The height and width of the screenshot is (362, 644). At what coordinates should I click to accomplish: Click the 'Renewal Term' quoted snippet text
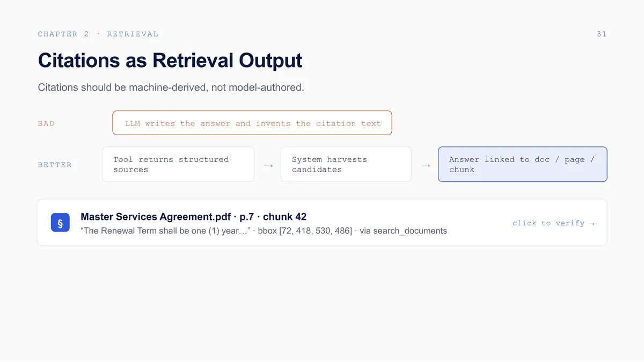(x=165, y=231)
